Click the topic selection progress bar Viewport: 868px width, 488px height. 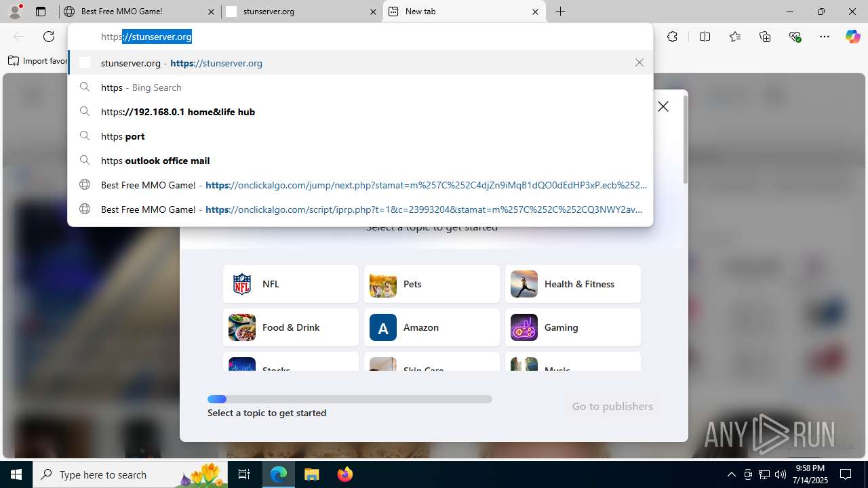350,399
